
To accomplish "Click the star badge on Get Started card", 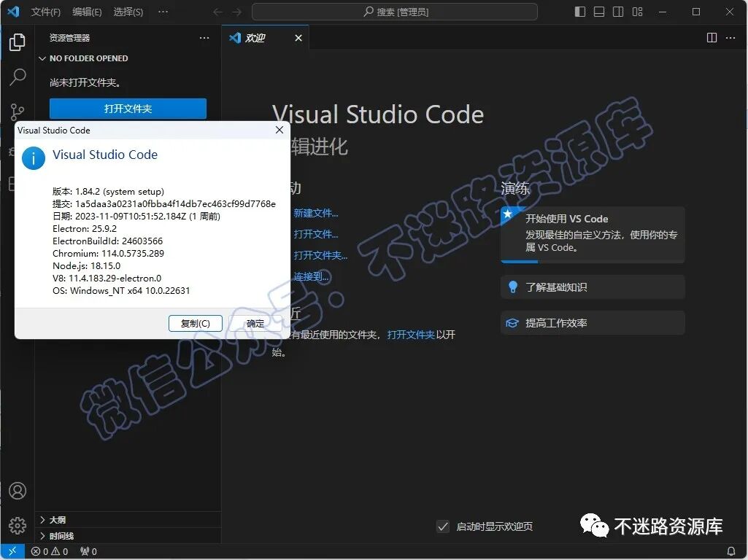I will point(508,214).
